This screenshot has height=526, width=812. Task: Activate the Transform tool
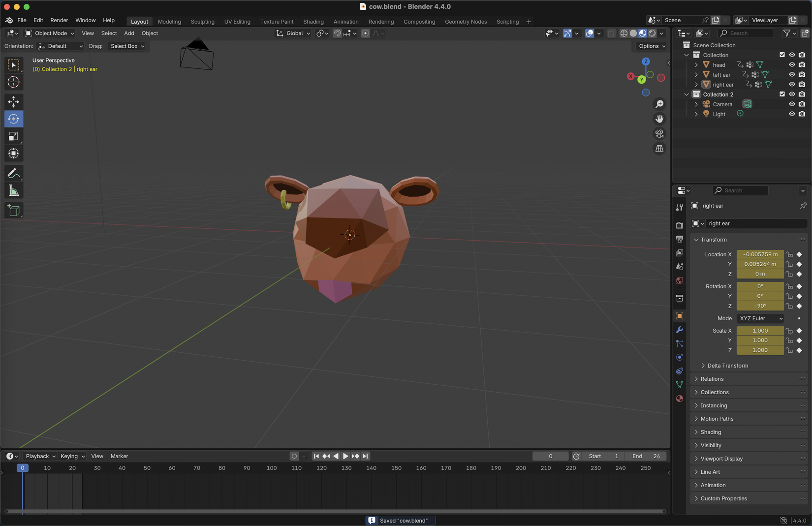point(13,154)
